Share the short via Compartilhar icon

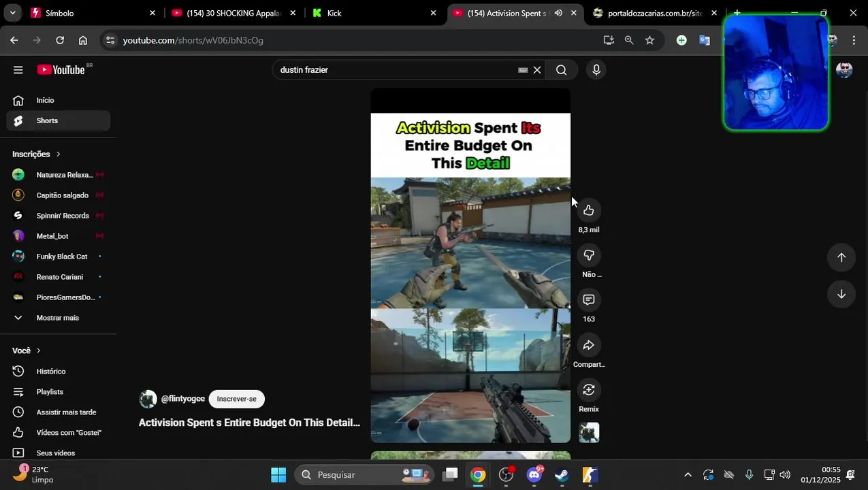click(589, 345)
